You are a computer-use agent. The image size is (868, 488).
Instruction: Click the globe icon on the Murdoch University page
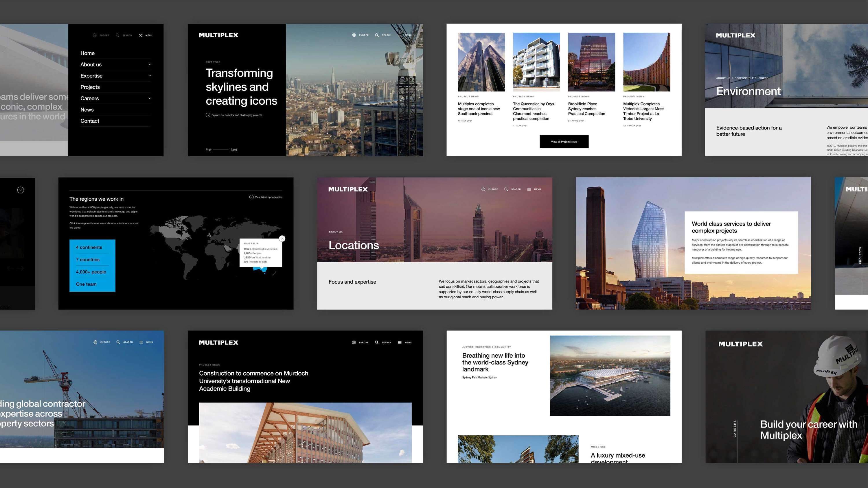click(x=354, y=343)
